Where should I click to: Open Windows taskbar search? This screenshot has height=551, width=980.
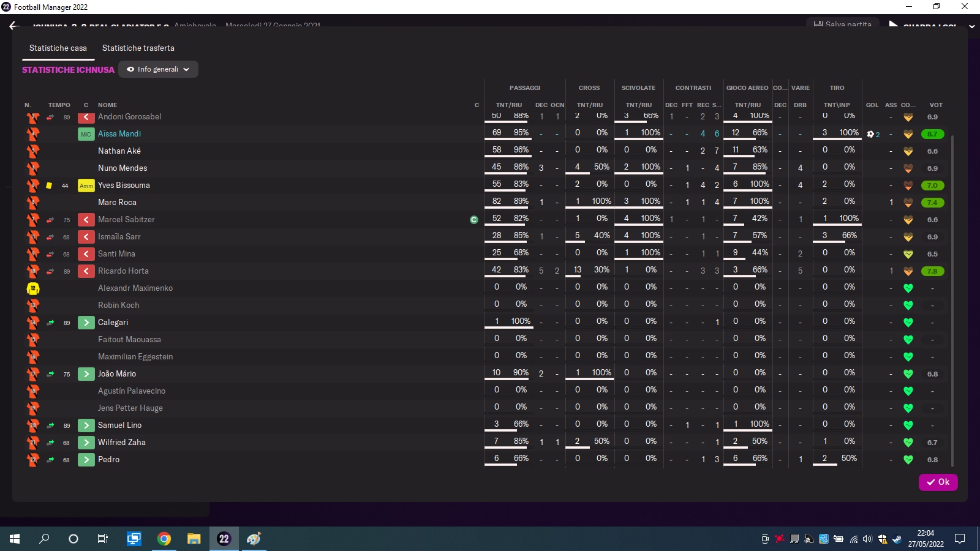click(x=44, y=539)
